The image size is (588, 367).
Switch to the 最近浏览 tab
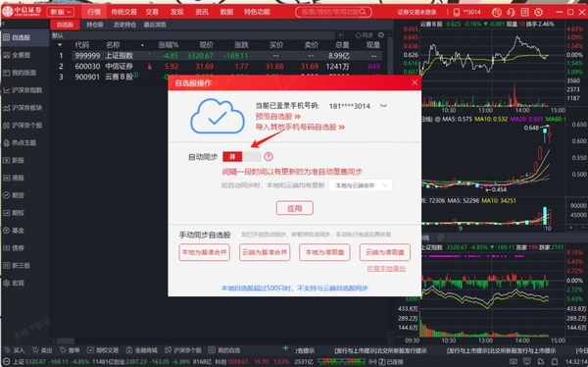(x=155, y=25)
